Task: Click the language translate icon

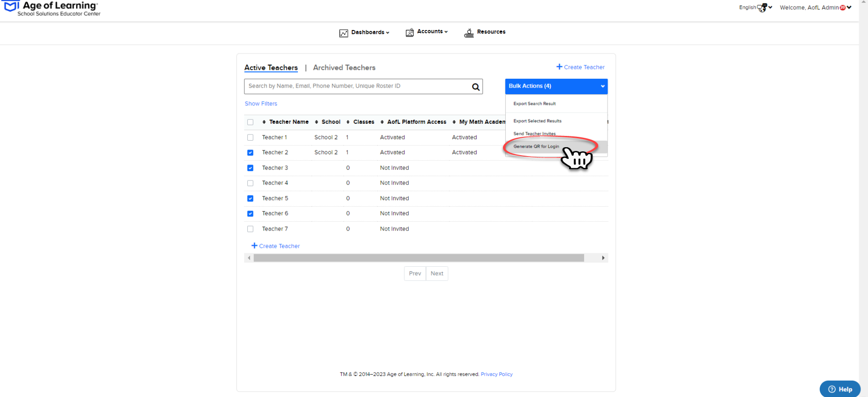Action: pos(762,7)
